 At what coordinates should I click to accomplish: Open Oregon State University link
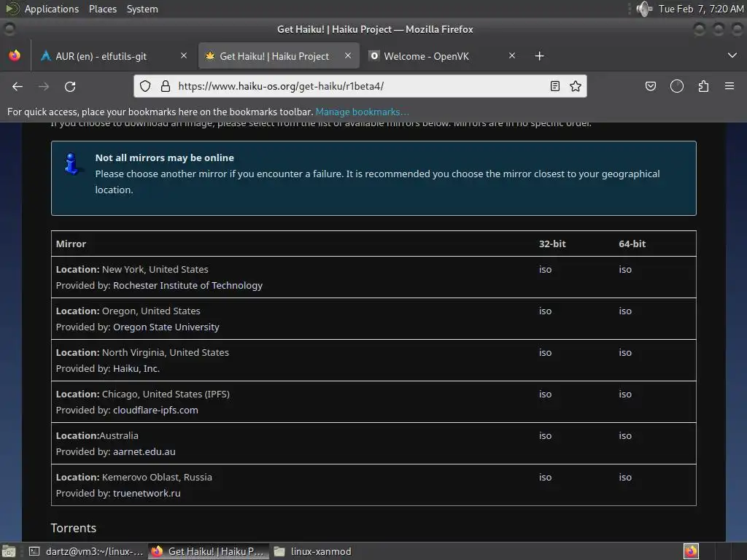coord(166,327)
